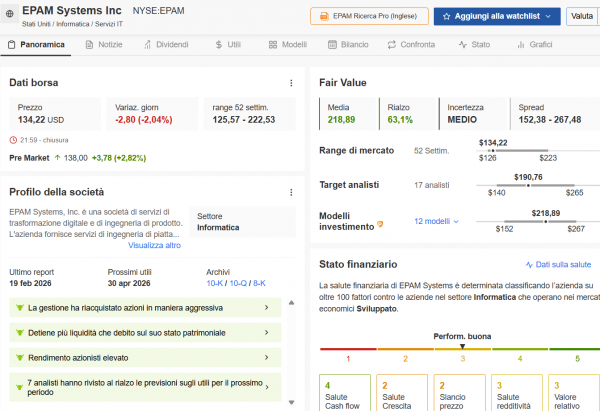600x411 pixels.
Task: Click the chart icon beside Dati sulla salute
Action: (x=530, y=264)
